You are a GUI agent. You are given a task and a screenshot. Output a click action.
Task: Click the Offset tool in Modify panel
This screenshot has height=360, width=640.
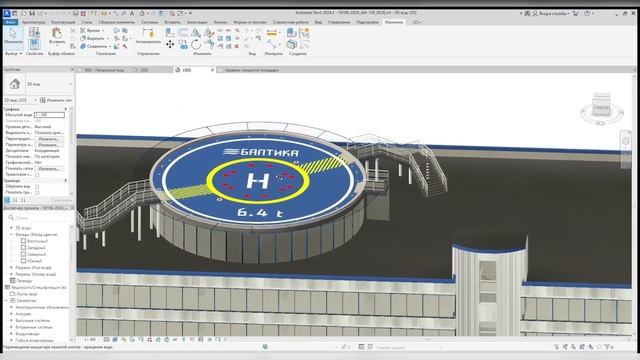(183, 33)
